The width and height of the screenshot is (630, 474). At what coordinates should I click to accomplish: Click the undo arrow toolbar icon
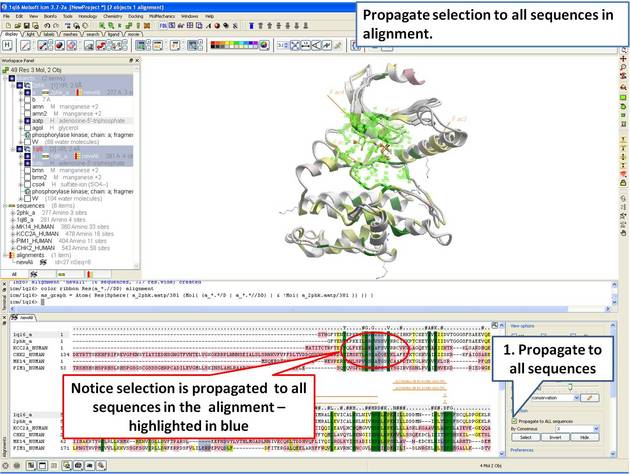[47, 26]
